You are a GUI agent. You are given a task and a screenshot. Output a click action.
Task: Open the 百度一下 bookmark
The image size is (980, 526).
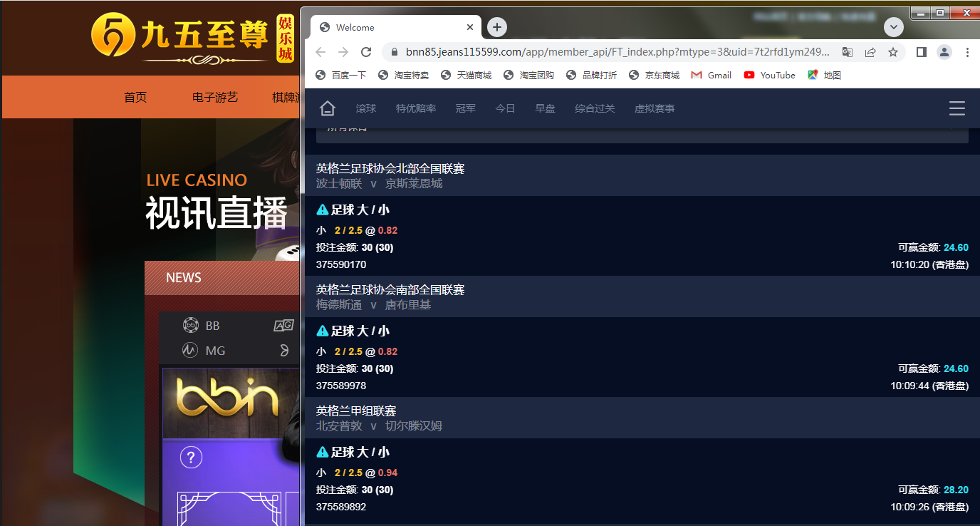pyautogui.click(x=340, y=75)
